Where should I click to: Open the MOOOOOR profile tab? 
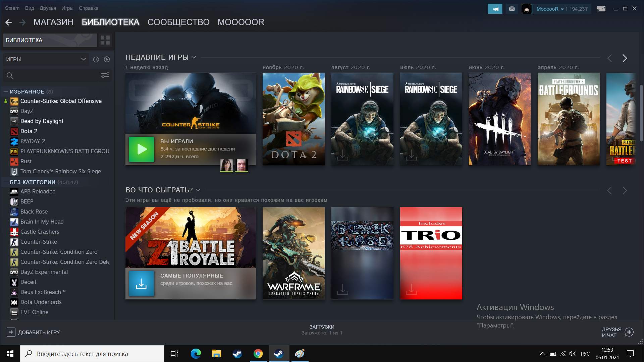coord(241,22)
